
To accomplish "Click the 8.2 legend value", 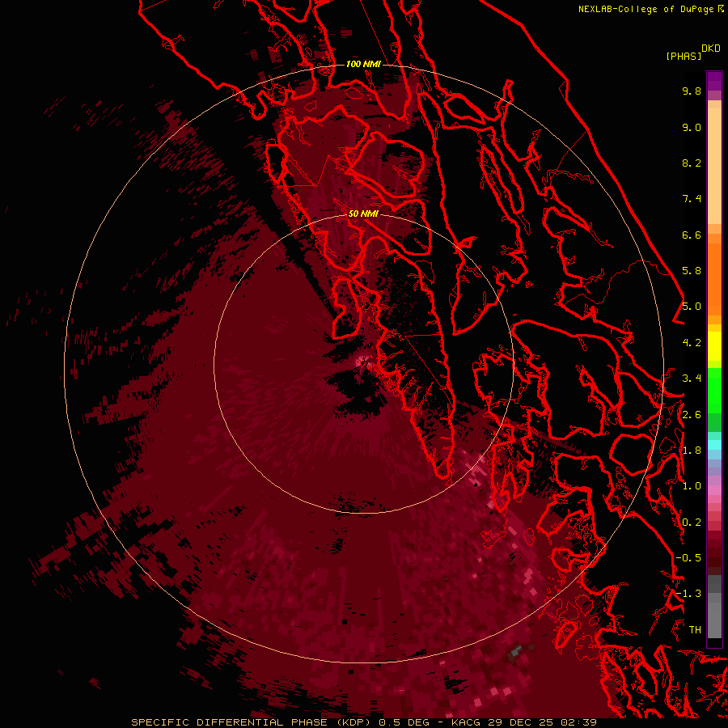I will [692, 163].
